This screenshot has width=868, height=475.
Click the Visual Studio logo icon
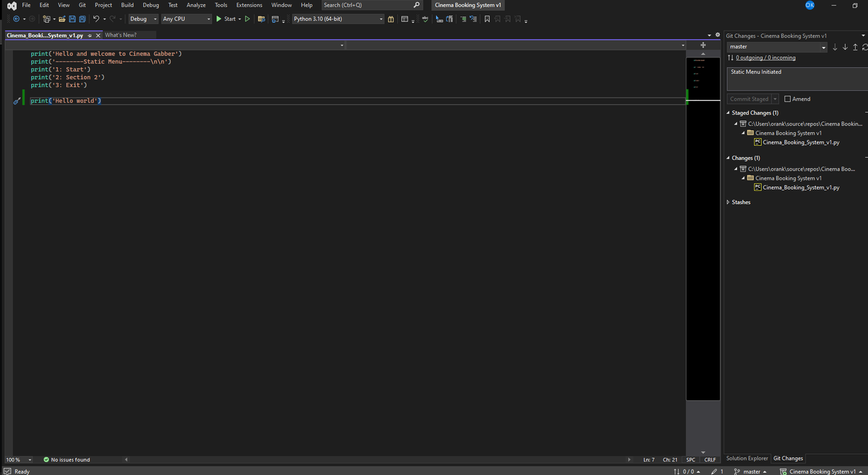pyautogui.click(x=12, y=5)
